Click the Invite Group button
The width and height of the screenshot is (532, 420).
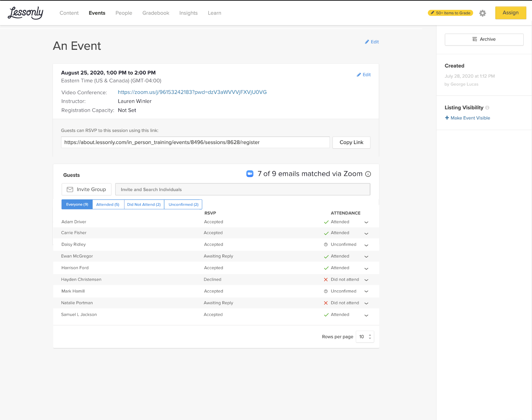click(86, 189)
